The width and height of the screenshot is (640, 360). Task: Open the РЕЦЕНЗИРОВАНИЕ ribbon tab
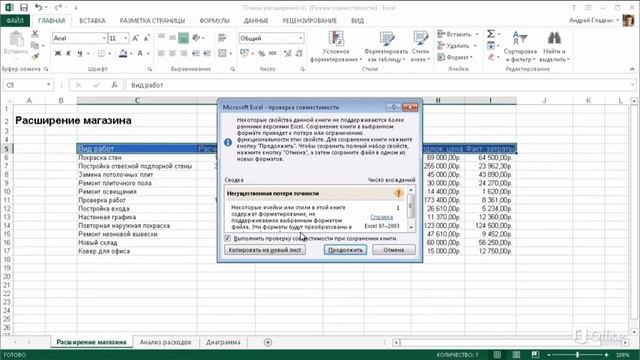[309, 20]
